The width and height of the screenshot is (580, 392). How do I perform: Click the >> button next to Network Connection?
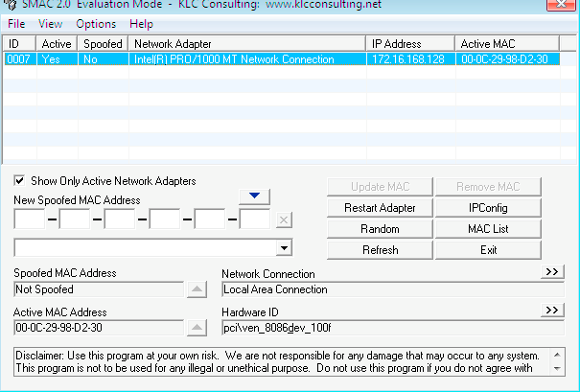click(552, 272)
